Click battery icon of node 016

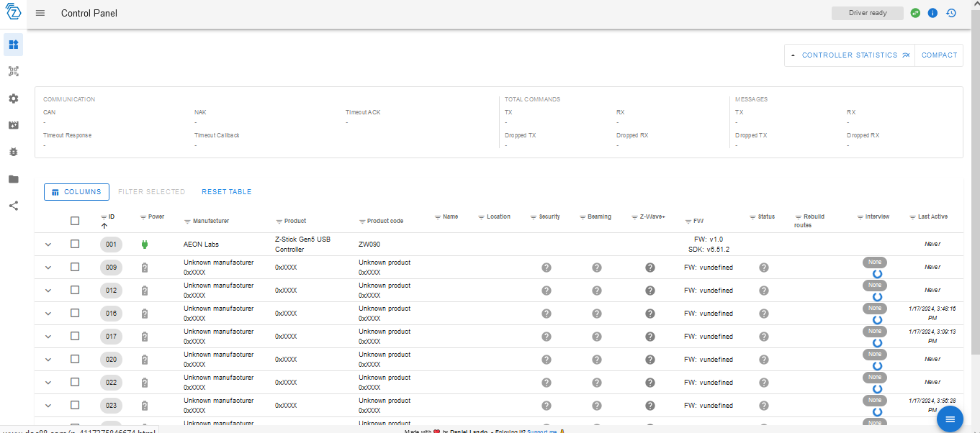pyautogui.click(x=145, y=314)
